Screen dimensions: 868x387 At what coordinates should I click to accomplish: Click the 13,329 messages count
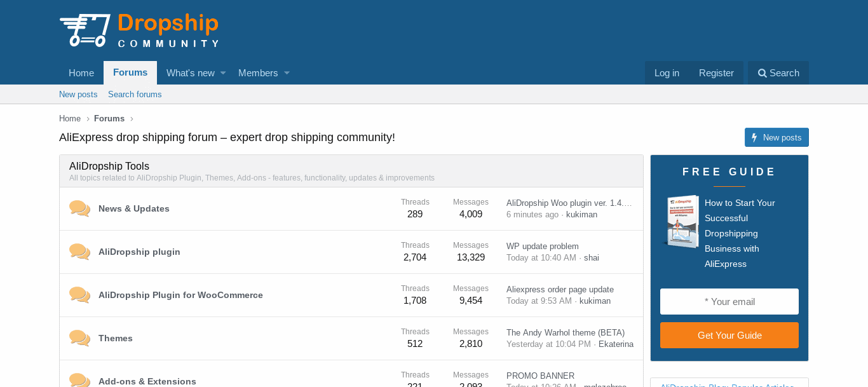click(x=471, y=257)
